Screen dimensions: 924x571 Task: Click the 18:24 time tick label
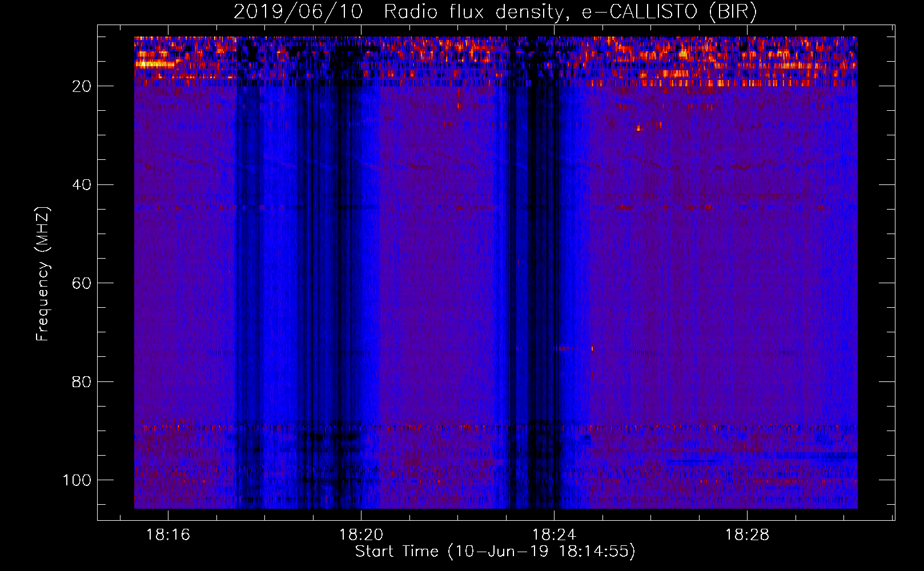(554, 535)
